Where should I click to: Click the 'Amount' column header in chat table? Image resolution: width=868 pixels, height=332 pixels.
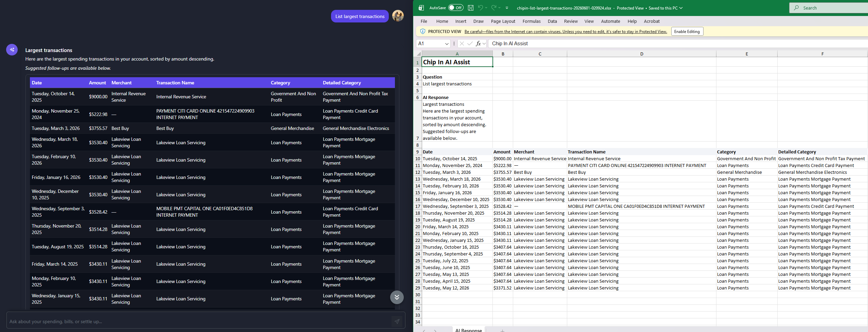click(x=97, y=83)
